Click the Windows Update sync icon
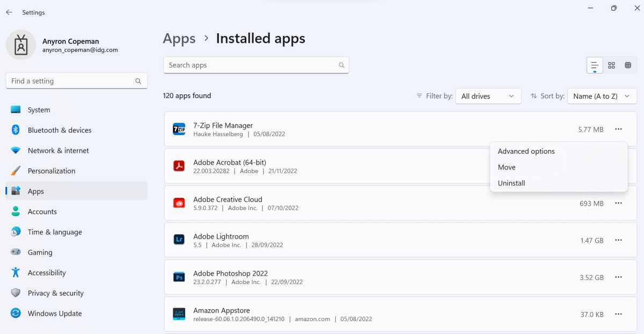This screenshot has width=644, height=334. click(x=16, y=314)
